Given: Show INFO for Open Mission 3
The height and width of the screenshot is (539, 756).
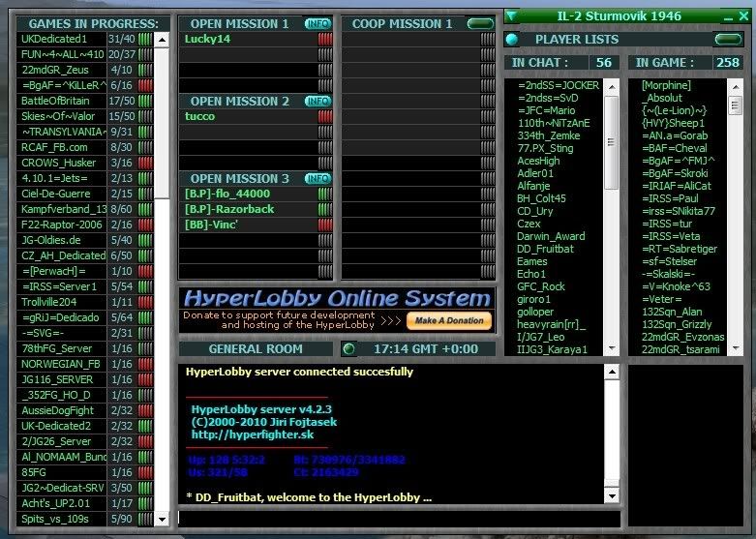Looking at the screenshot, I should tap(318, 178).
